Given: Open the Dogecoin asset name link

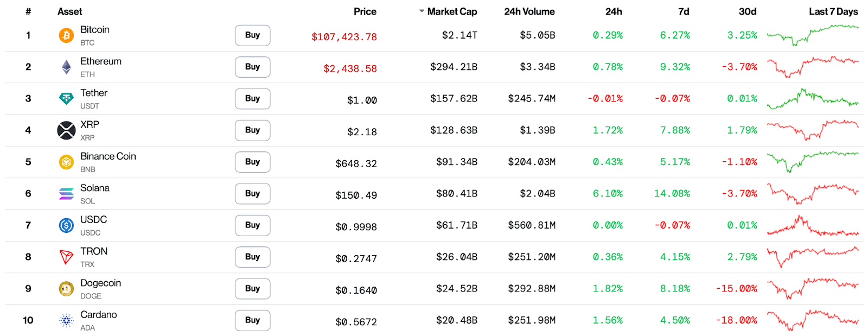Looking at the screenshot, I should click(100, 283).
